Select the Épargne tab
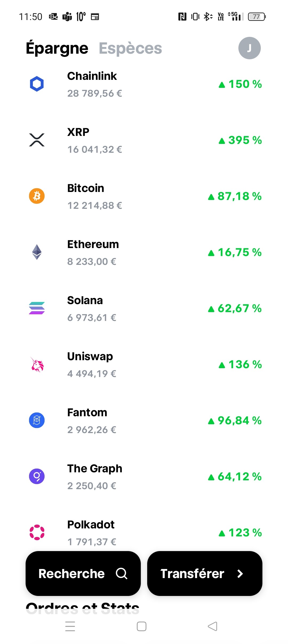This screenshot has height=644, width=288. [57, 48]
